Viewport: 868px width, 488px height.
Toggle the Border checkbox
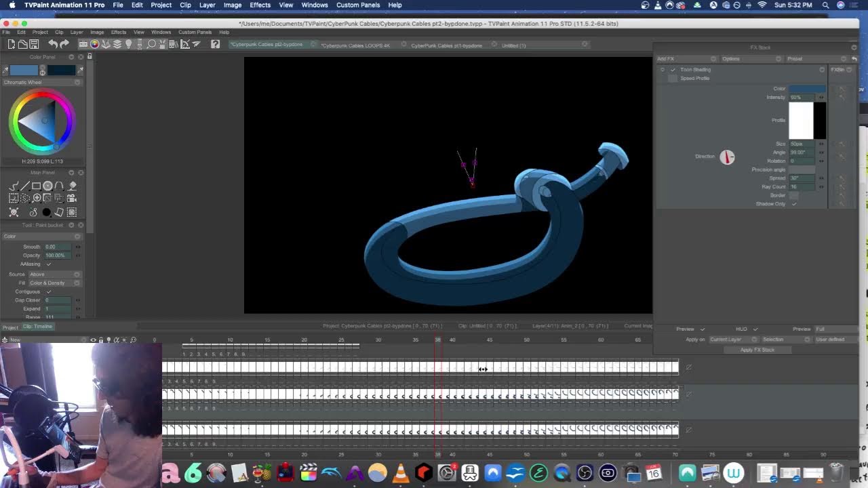click(x=794, y=195)
